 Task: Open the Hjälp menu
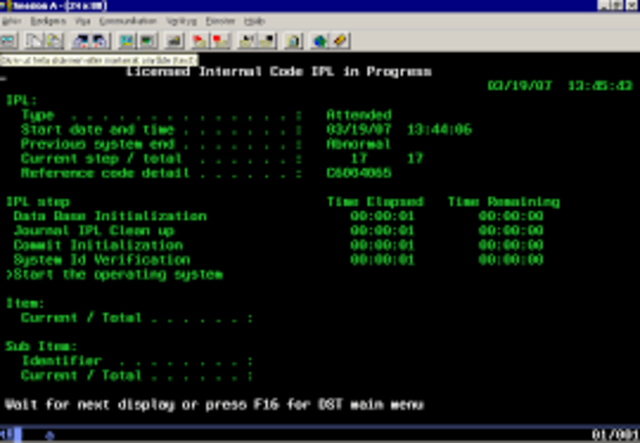click(x=254, y=21)
